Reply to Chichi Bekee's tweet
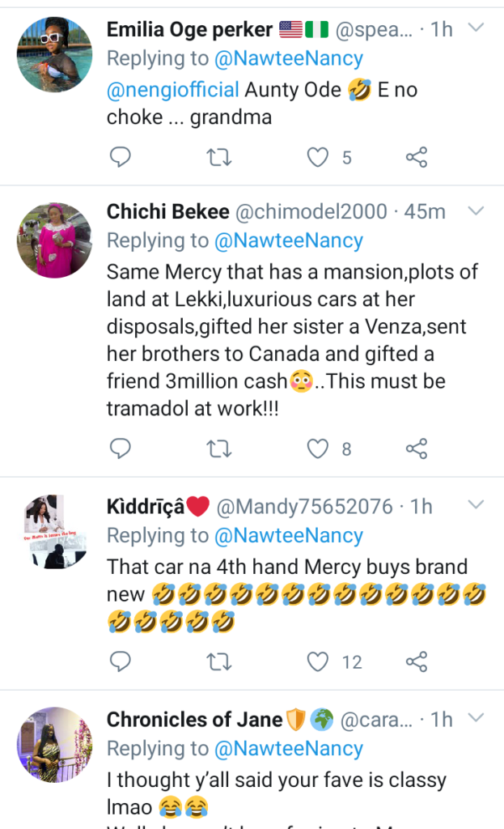504x829 pixels. tap(120, 448)
